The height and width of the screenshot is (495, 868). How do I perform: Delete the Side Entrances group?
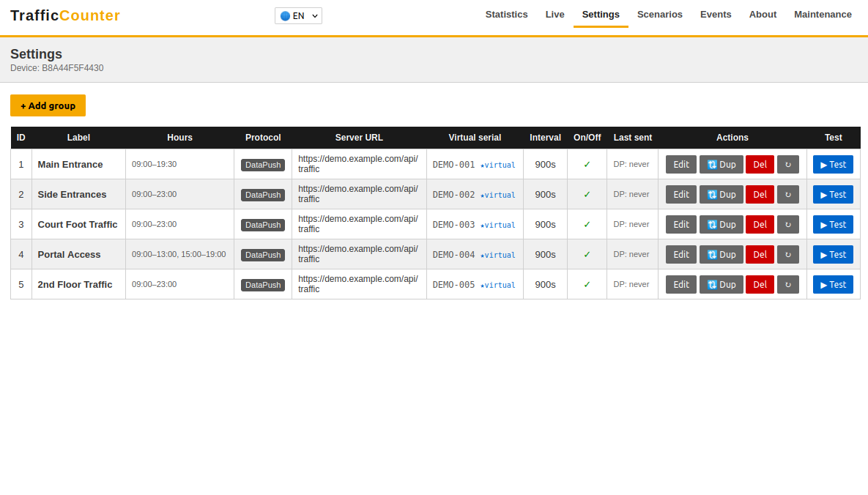pyautogui.click(x=760, y=194)
